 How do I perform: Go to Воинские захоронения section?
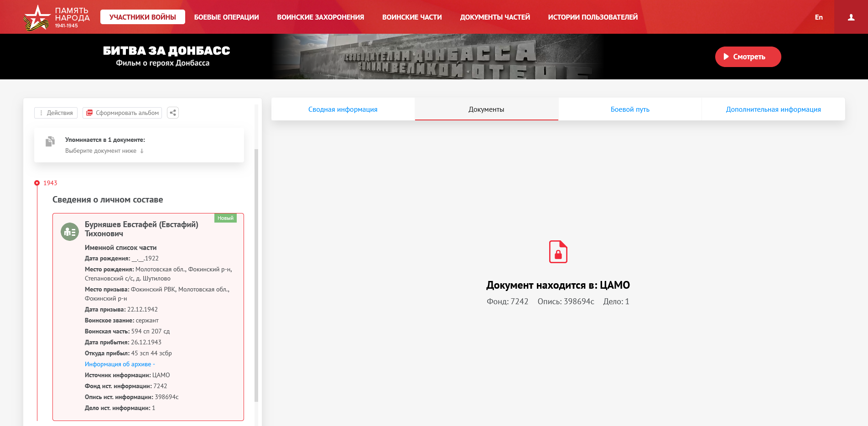pos(320,17)
